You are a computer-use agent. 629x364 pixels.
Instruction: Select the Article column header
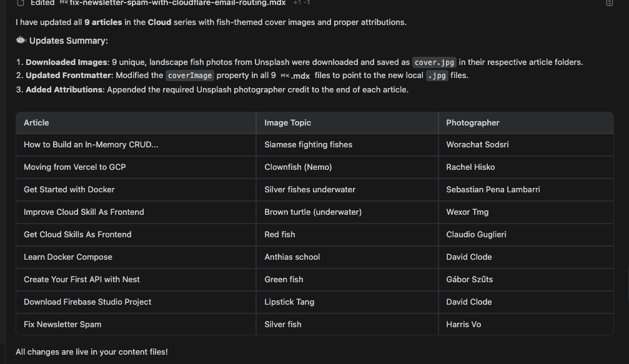(136, 122)
